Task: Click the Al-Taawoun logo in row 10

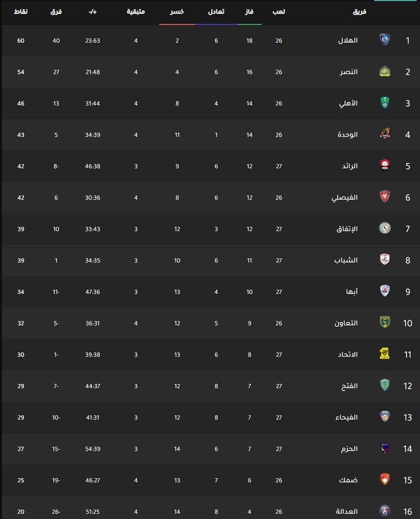Action: [x=384, y=322]
